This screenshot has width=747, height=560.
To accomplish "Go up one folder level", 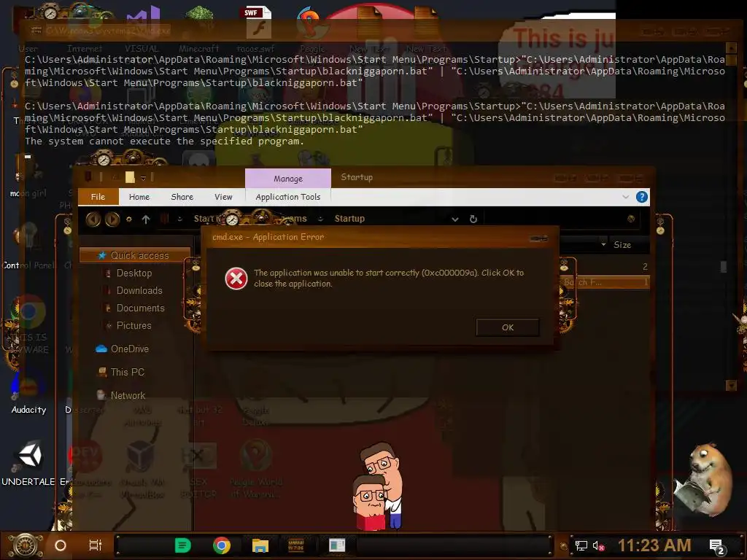I will [x=146, y=219].
